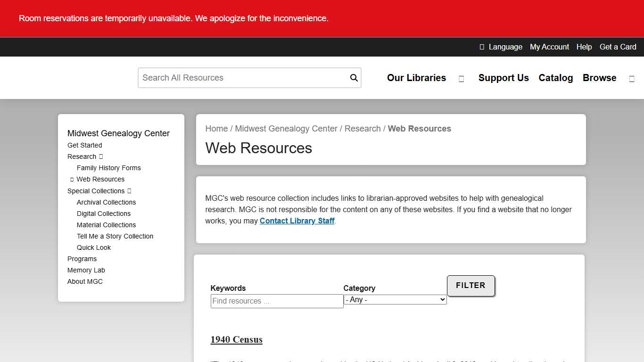
Task: Click the Web Resources bullet icon in sidebar
Action: click(72, 179)
